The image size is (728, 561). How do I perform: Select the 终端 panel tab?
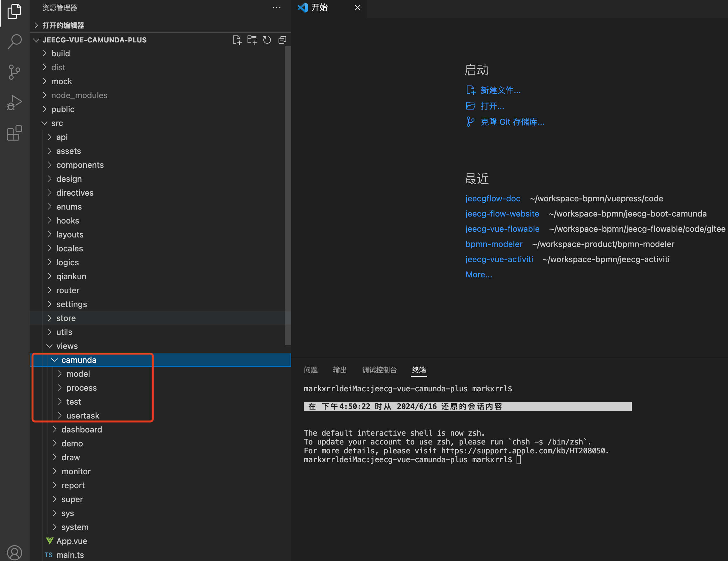(x=419, y=370)
